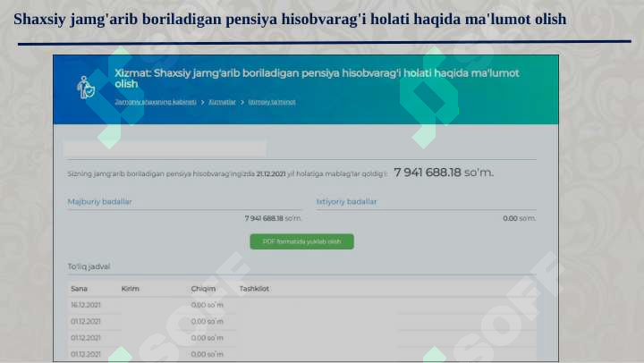The height and width of the screenshot is (363, 644).
Task: Click the blurred name field above the balance
Action: (165, 148)
